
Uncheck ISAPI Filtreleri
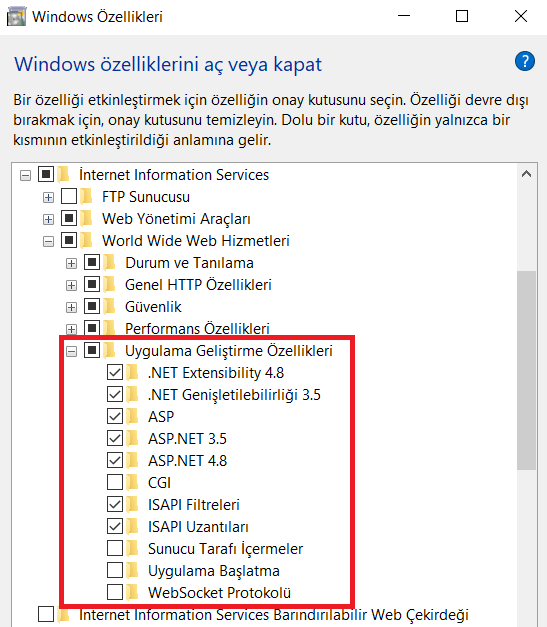[x=115, y=504]
